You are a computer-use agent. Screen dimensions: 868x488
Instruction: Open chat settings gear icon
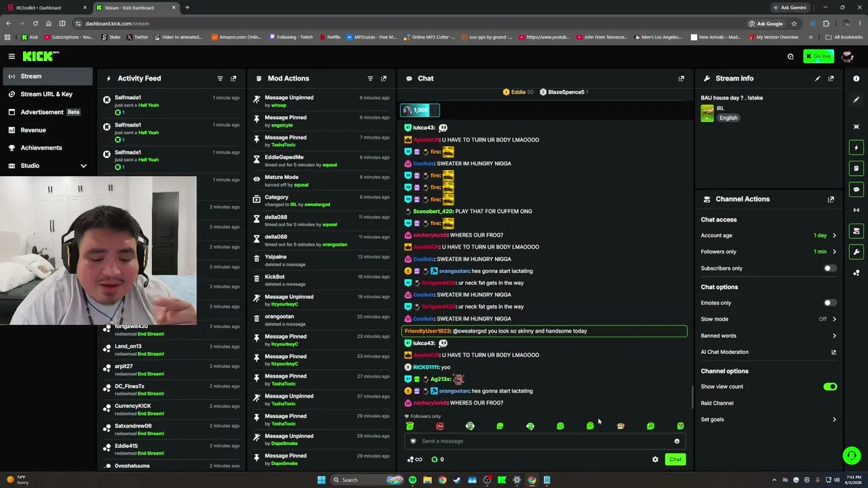[x=655, y=460]
